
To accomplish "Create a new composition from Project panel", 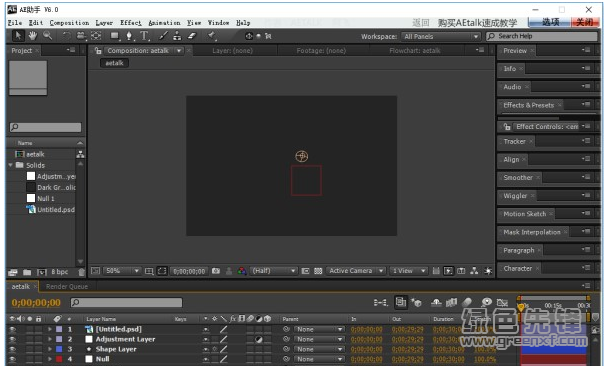I will [42, 272].
